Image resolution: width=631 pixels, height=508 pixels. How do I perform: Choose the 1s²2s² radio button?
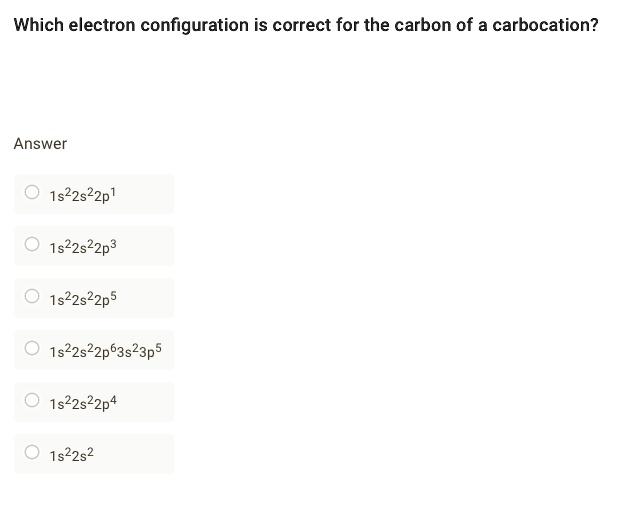(32, 453)
